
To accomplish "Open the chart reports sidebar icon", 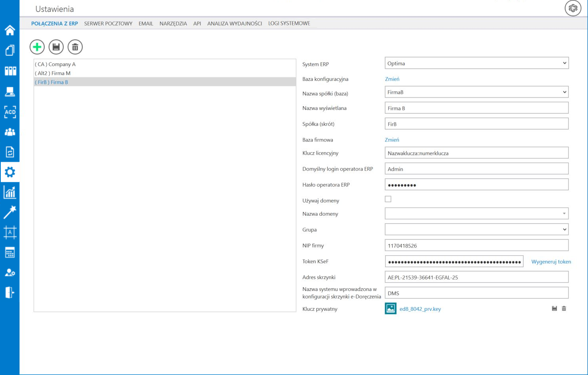I will click(x=10, y=193).
